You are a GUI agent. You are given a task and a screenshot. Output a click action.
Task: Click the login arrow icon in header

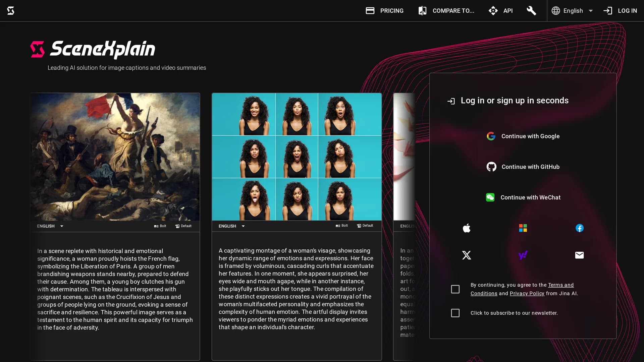pyautogui.click(x=608, y=11)
